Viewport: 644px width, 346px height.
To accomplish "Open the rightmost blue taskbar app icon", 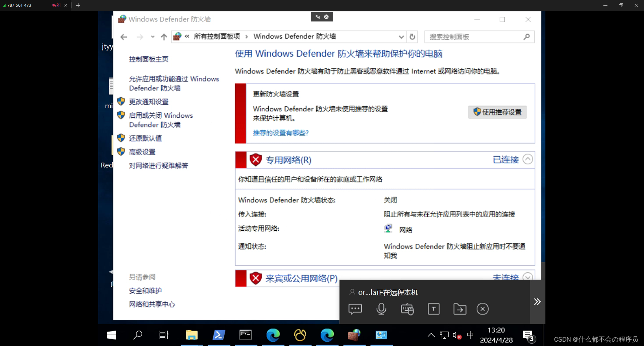I will [x=381, y=335].
